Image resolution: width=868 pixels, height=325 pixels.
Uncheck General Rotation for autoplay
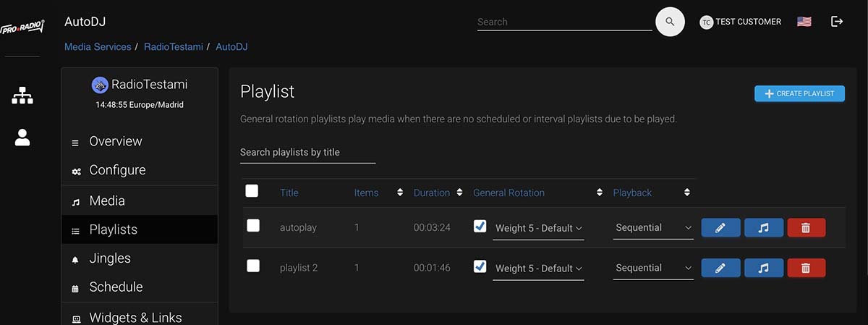tap(480, 227)
